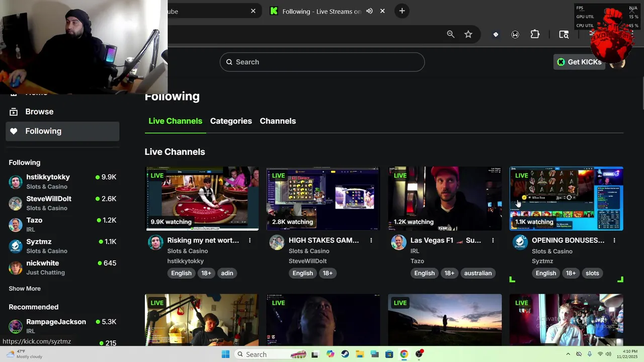
Task: Open a new browser tab
Action: pyautogui.click(x=401, y=11)
